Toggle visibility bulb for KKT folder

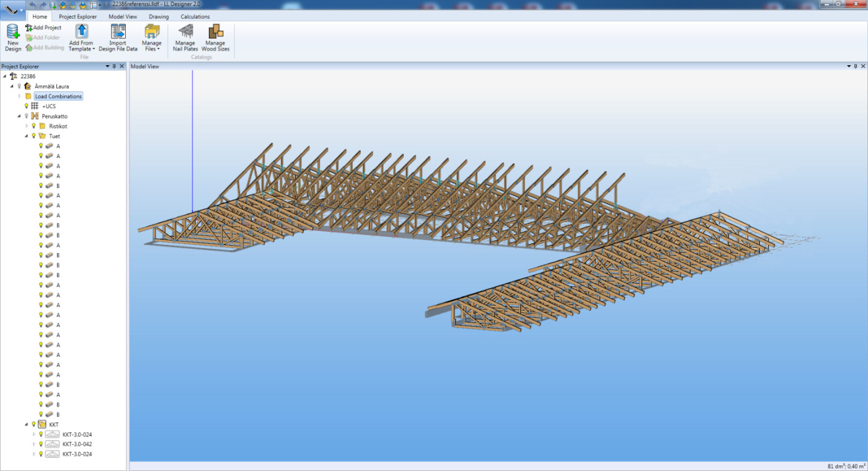click(x=33, y=424)
